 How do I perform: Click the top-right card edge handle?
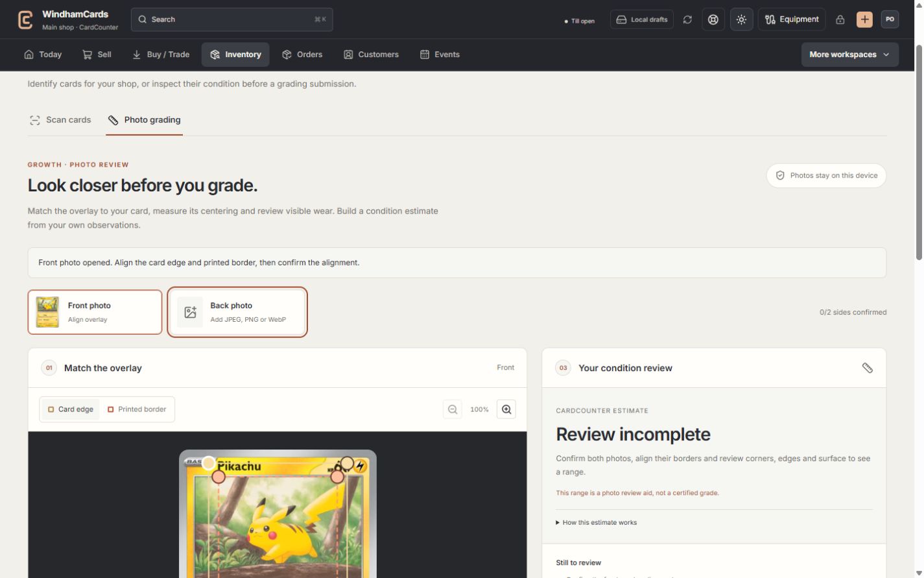(x=347, y=463)
